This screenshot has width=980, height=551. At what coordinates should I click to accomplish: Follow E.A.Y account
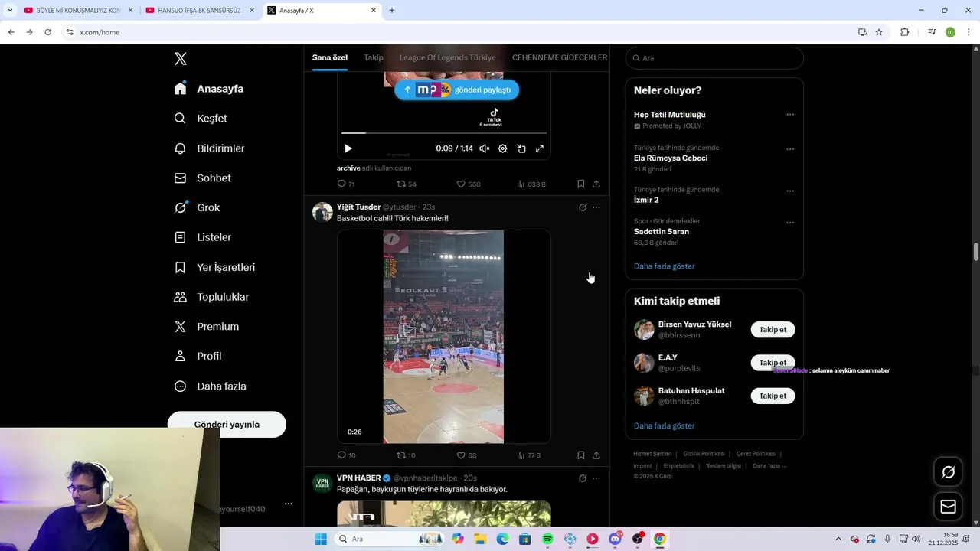773,363
